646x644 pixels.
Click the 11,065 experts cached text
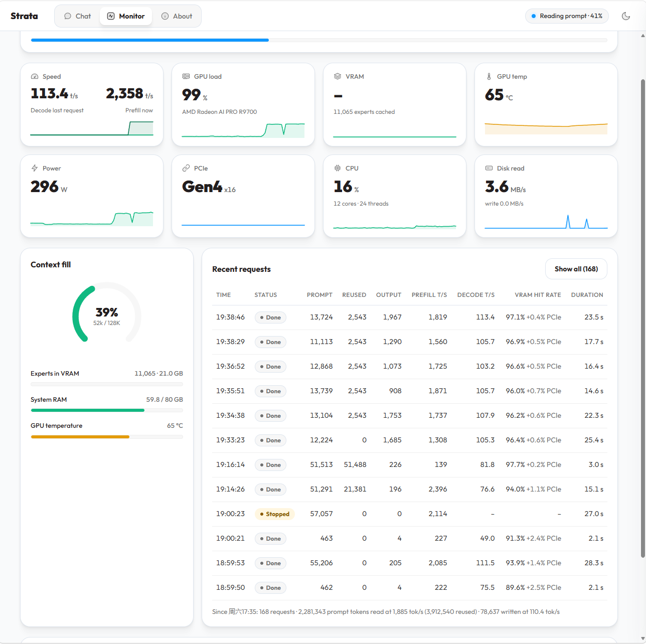pos(364,112)
